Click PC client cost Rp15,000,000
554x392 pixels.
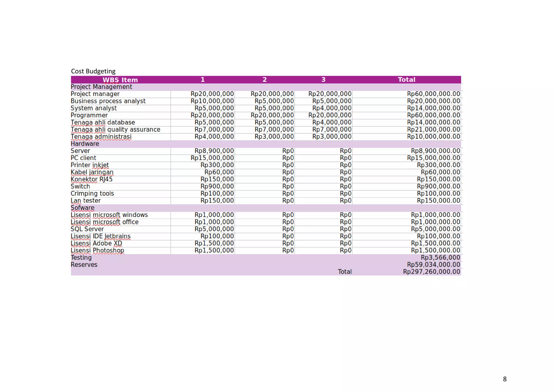pyautogui.click(x=212, y=158)
